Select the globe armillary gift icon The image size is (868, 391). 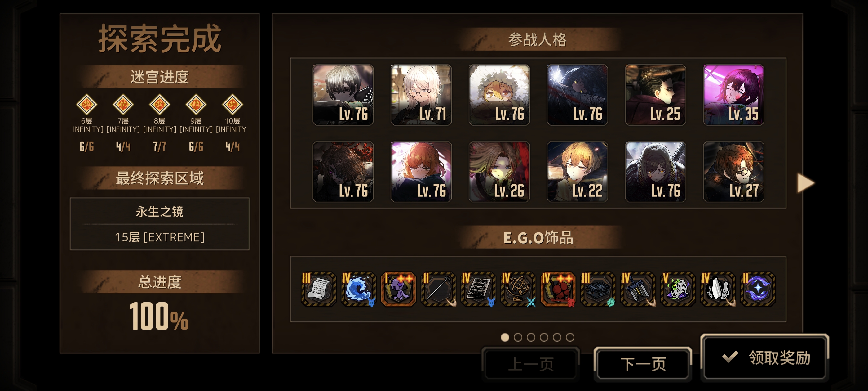click(518, 289)
